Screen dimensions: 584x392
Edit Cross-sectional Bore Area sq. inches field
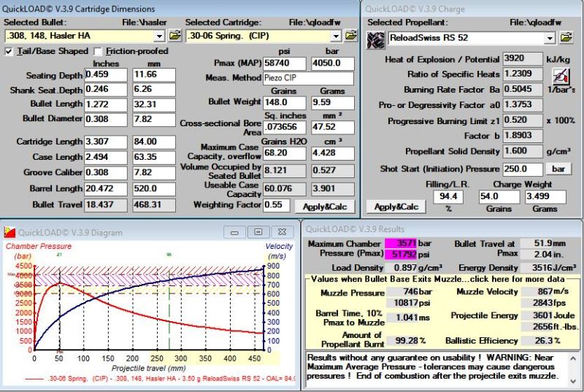285,127
